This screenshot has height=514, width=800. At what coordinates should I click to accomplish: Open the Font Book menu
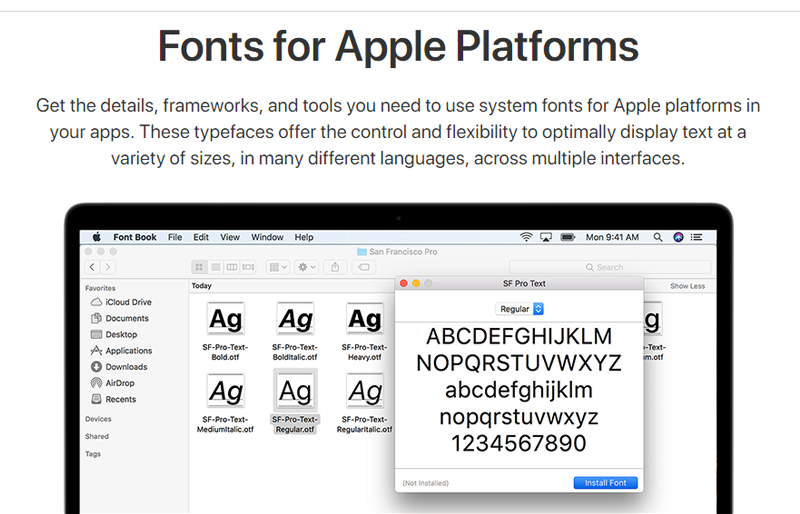(135, 237)
